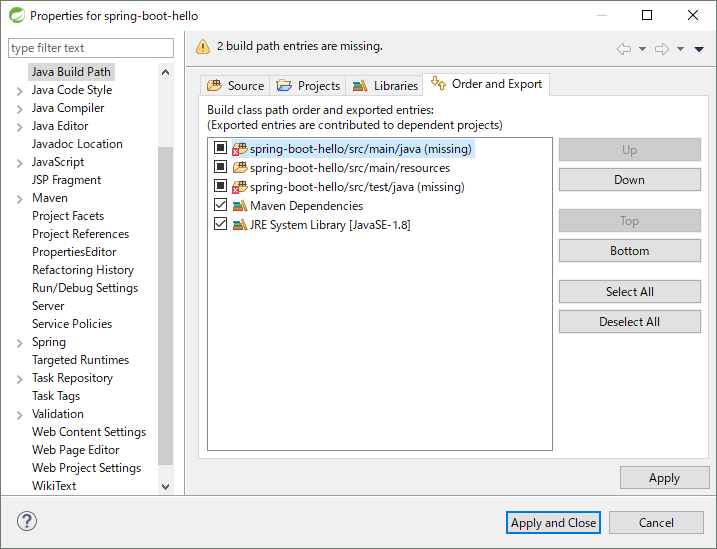The image size is (717, 549).
Task: Focus the type filter text field
Action: coord(91,48)
